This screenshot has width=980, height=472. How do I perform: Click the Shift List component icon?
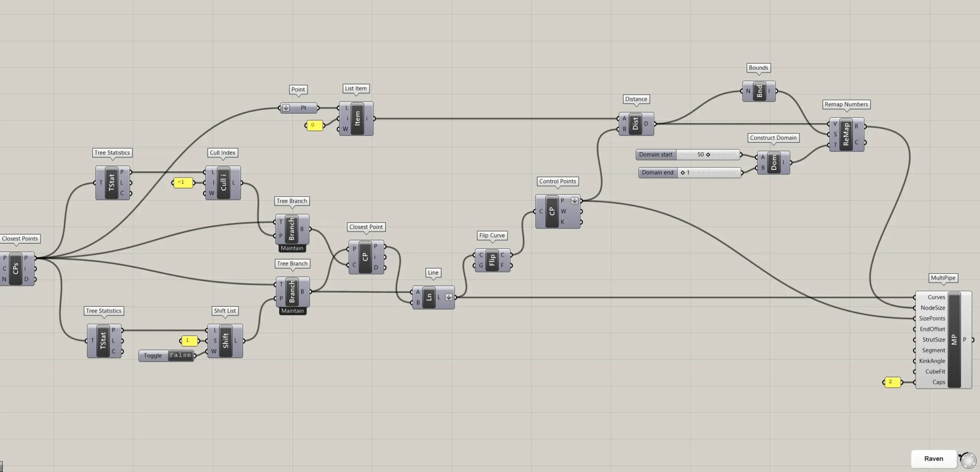coord(225,341)
